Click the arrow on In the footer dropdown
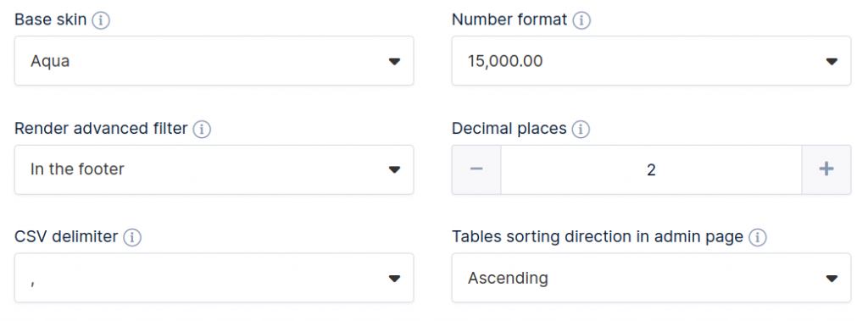 pos(394,170)
